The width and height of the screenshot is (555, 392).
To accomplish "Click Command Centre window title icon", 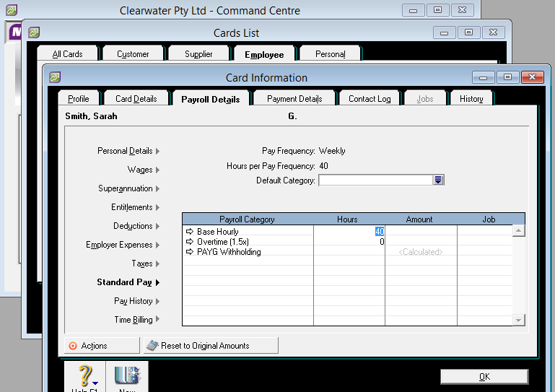I will [12, 10].
